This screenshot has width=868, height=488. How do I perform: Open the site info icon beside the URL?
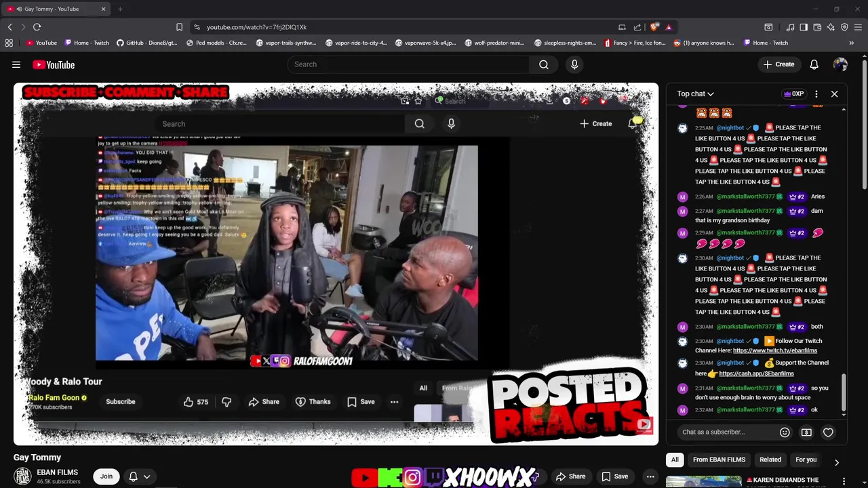pyautogui.click(x=197, y=27)
